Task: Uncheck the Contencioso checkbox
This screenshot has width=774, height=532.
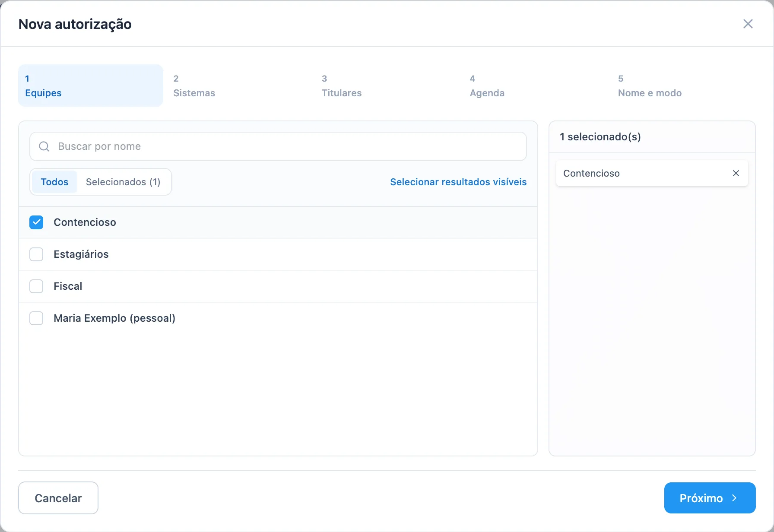Action: (36, 222)
